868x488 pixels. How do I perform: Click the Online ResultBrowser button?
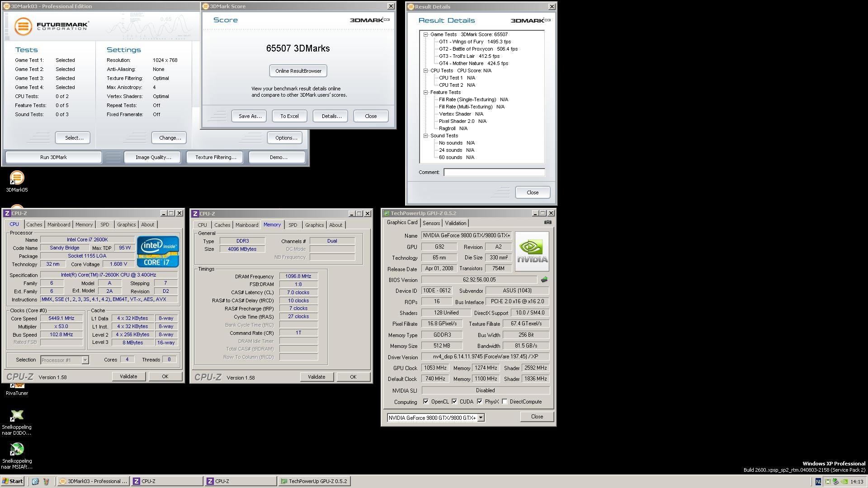(298, 71)
